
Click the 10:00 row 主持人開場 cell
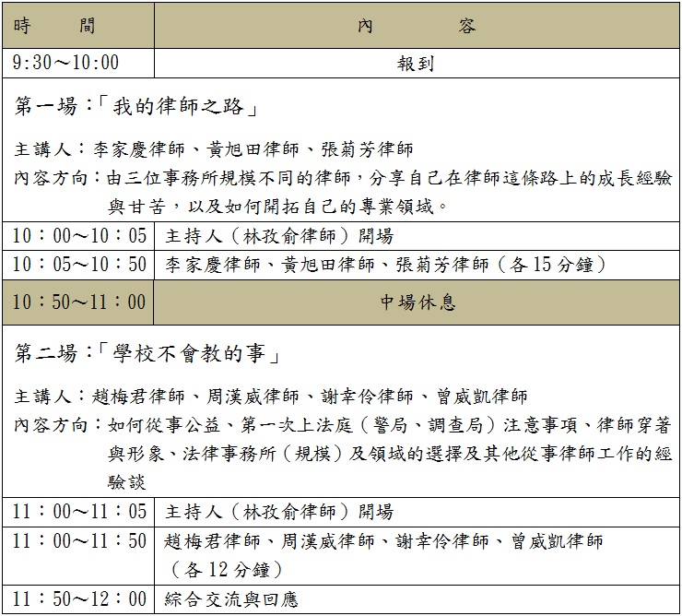pyautogui.click(x=417, y=236)
